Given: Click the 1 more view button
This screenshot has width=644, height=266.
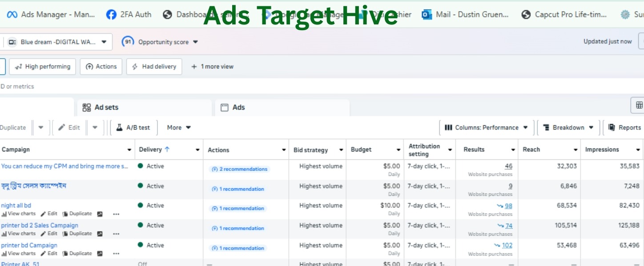Looking at the screenshot, I should click(x=212, y=67).
